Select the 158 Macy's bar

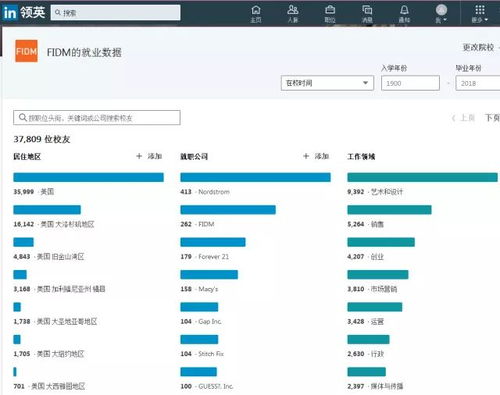pyautogui.click(x=209, y=274)
